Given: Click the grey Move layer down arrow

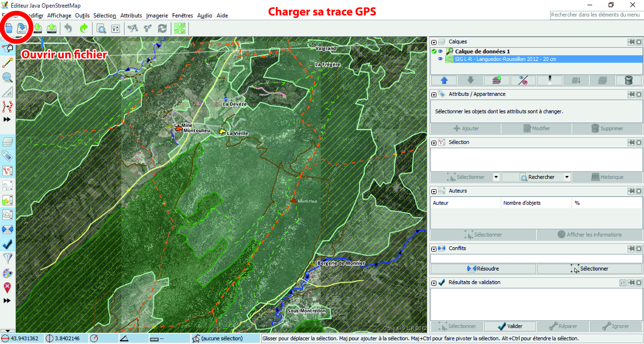Looking at the screenshot, I should tap(471, 81).
